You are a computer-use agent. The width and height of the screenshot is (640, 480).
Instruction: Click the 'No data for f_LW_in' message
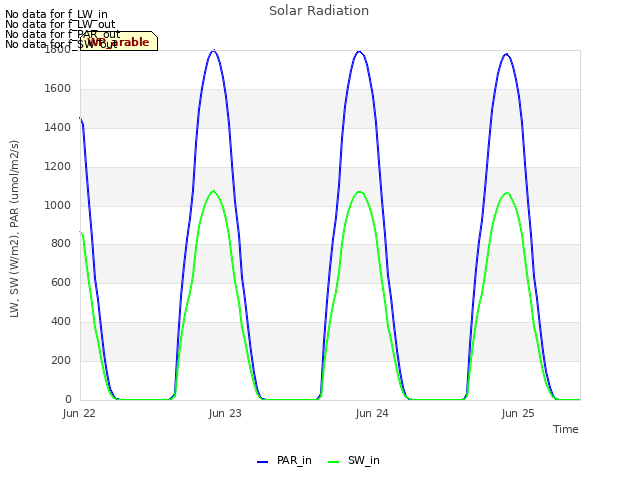tap(56, 15)
